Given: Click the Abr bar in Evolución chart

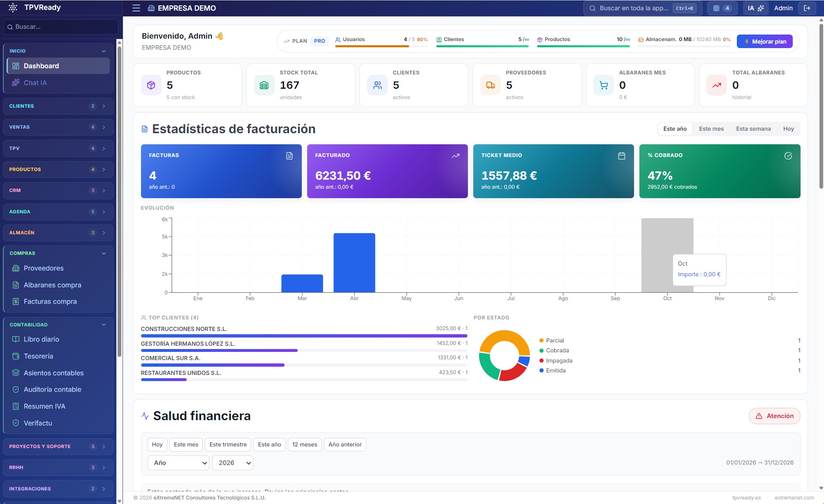Looking at the screenshot, I should coord(354,263).
